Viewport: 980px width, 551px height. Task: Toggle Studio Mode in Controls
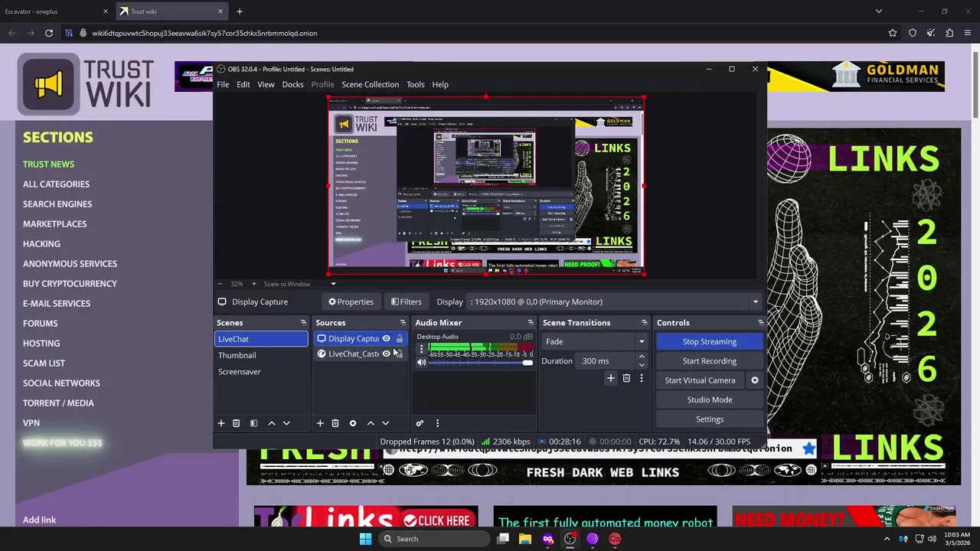point(710,399)
